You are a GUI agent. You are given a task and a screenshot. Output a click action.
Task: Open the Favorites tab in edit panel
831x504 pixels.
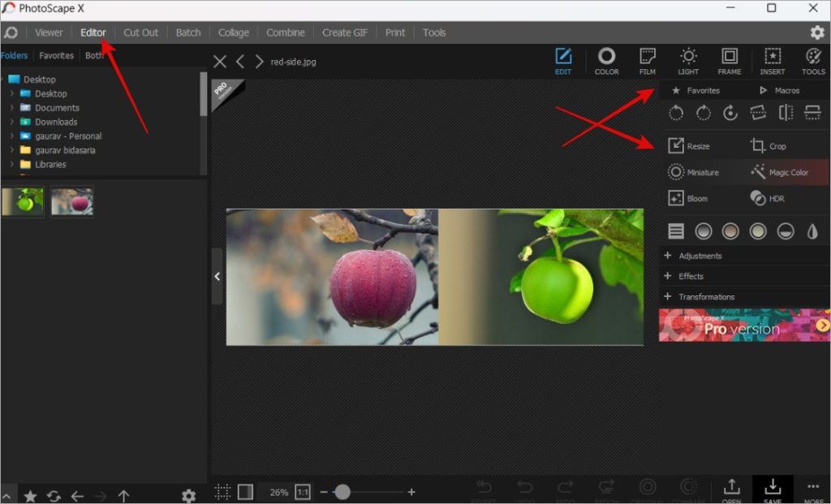pyautogui.click(x=695, y=91)
